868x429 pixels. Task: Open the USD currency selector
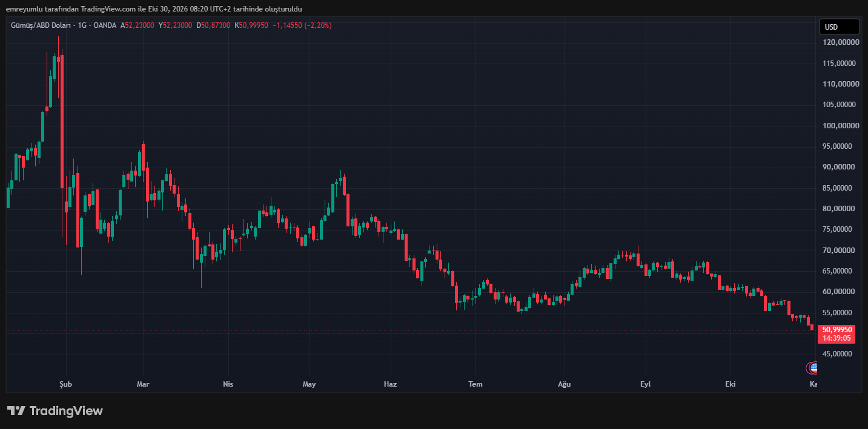(839, 27)
